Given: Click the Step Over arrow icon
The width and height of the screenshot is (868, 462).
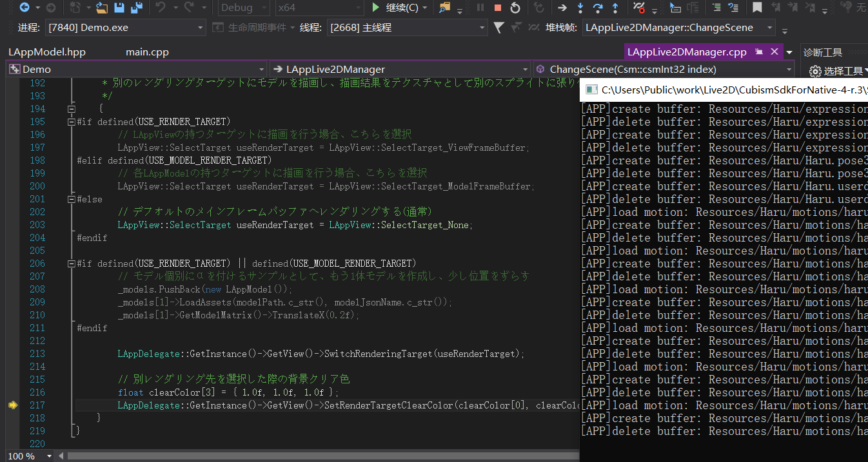Looking at the screenshot, I should [598, 8].
